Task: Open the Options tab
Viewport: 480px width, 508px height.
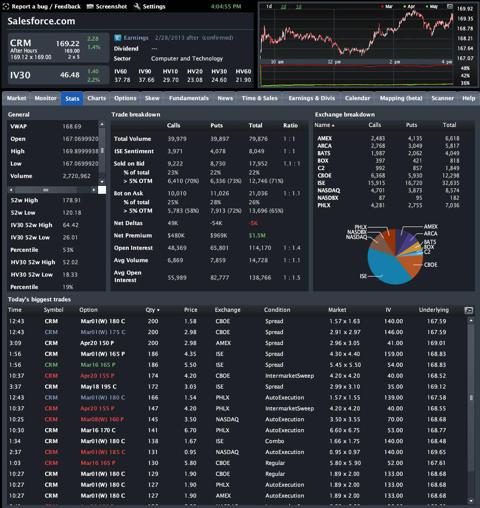Action: tap(125, 98)
